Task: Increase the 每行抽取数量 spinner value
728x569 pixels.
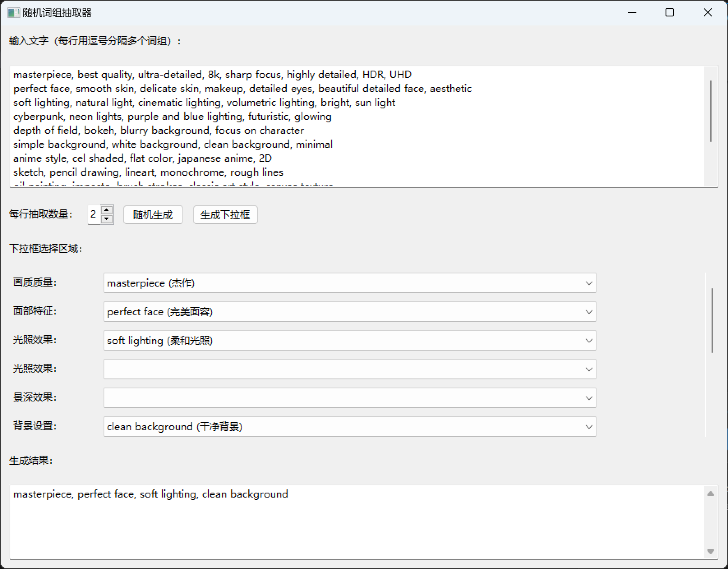Action: coord(107,210)
